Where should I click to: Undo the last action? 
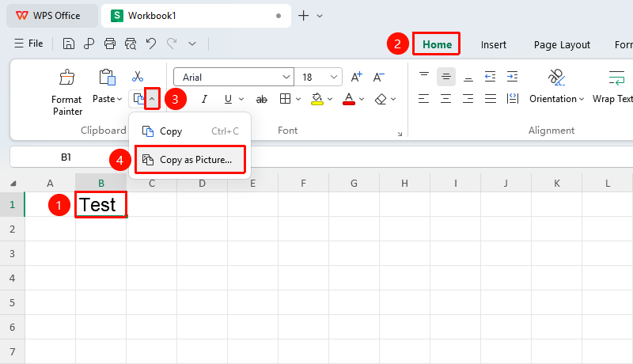coord(151,44)
